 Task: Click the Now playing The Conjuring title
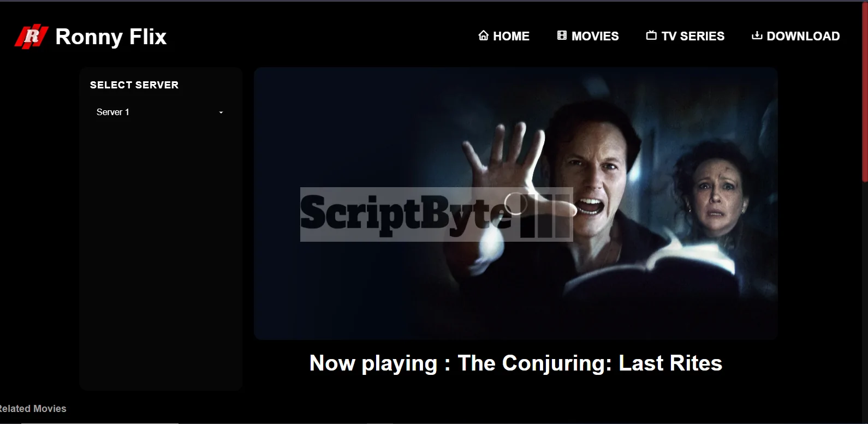(x=515, y=363)
